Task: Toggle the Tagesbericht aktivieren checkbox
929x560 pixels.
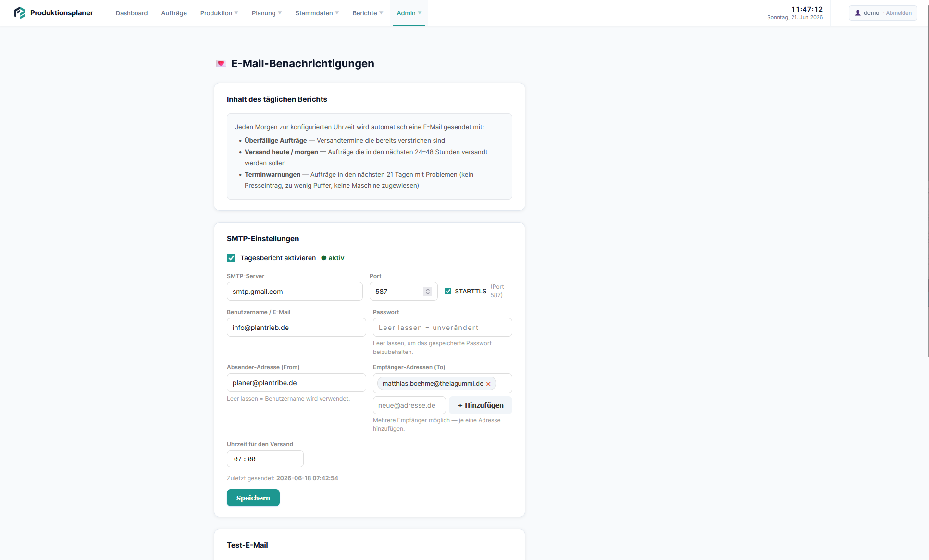Action: pos(231,258)
